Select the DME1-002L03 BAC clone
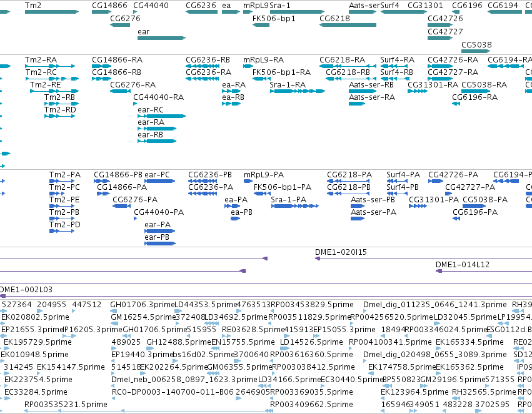 [266, 296]
